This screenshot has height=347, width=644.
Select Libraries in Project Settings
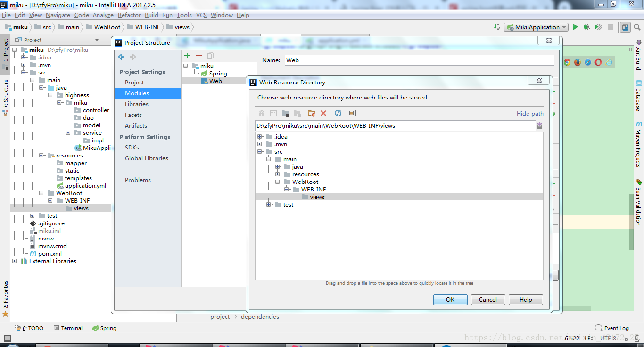point(137,104)
